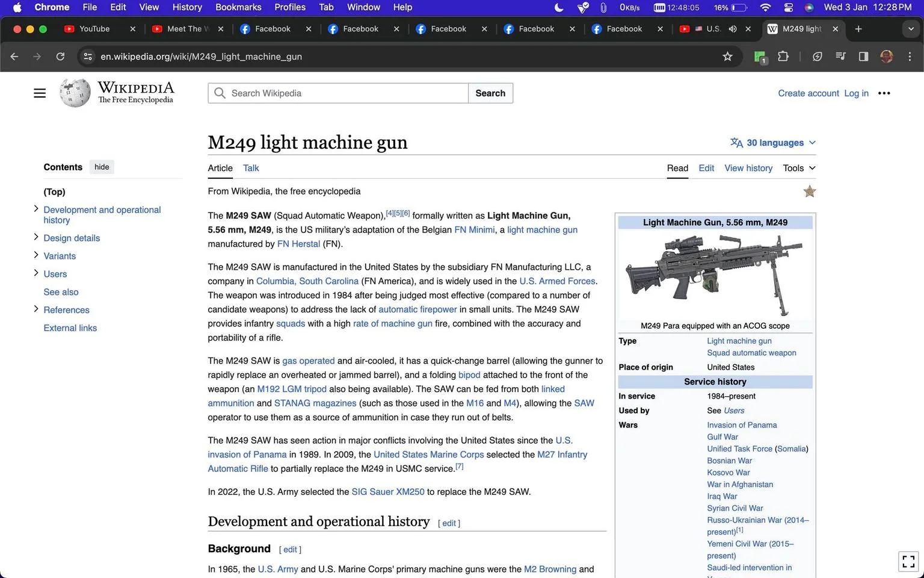Image resolution: width=924 pixels, height=578 pixels.
Task: Click the Log in link
Action: [x=856, y=93]
